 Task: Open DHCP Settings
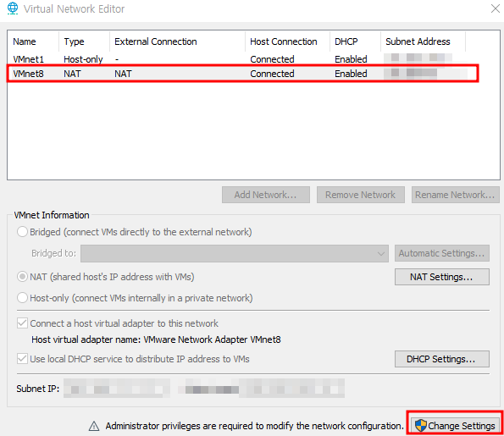tap(442, 359)
